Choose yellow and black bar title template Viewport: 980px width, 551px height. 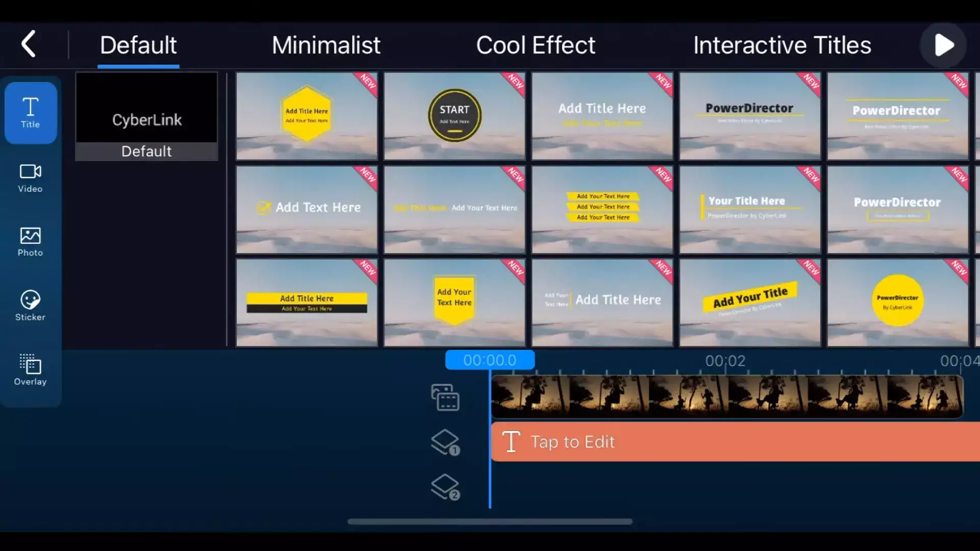coord(307,303)
